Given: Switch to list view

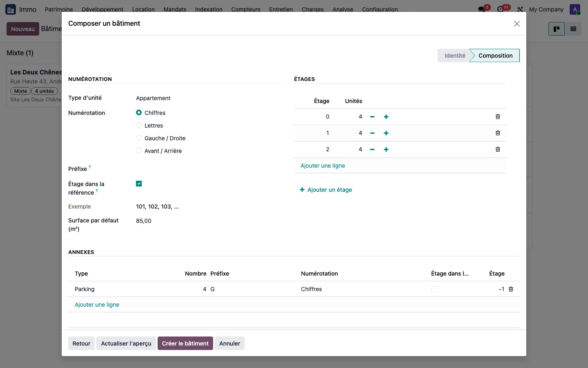Looking at the screenshot, I should click(573, 29).
